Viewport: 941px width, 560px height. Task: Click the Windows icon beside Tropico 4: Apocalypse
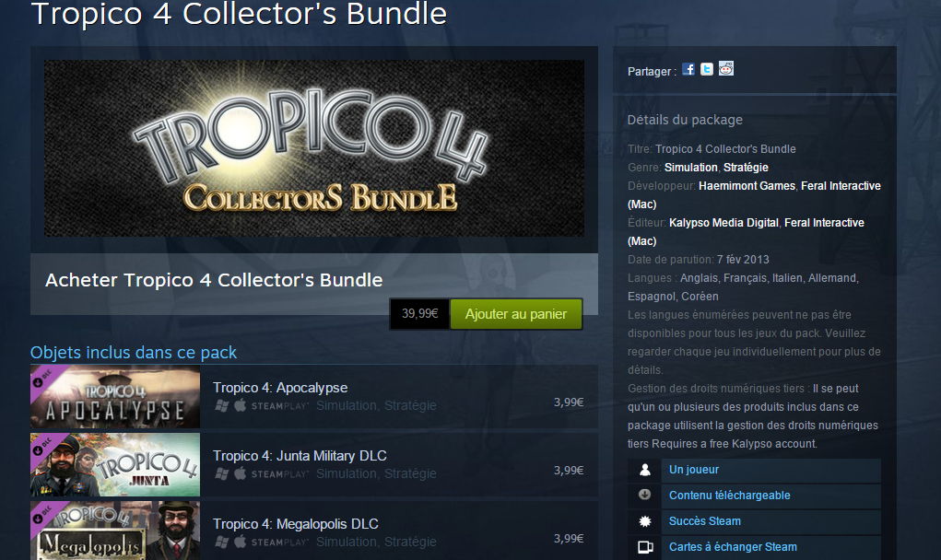pos(222,406)
